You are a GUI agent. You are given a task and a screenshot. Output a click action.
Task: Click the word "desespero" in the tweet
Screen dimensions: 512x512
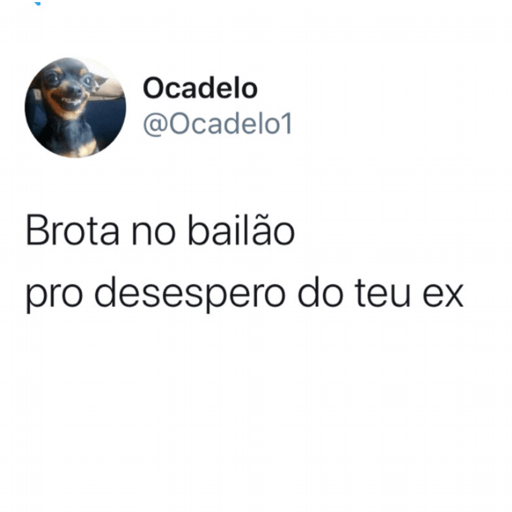pyautogui.click(x=190, y=294)
